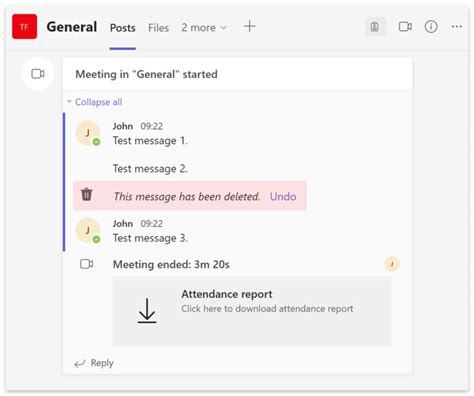Click the trash icon on deleted message
The width and height of the screenshot is (474, 396).
87,194
